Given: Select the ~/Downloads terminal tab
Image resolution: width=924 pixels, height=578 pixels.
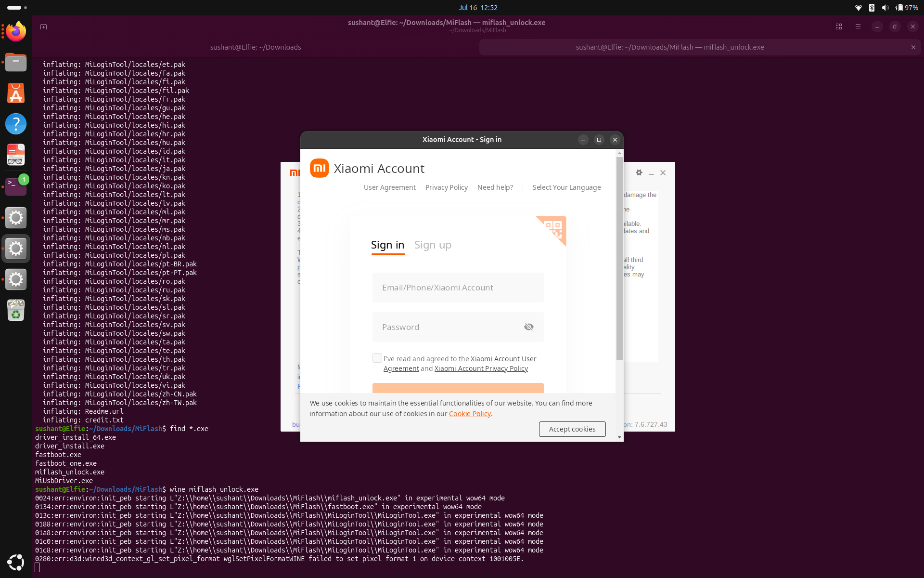Looking at the screenshot, I should click(256, 47).
